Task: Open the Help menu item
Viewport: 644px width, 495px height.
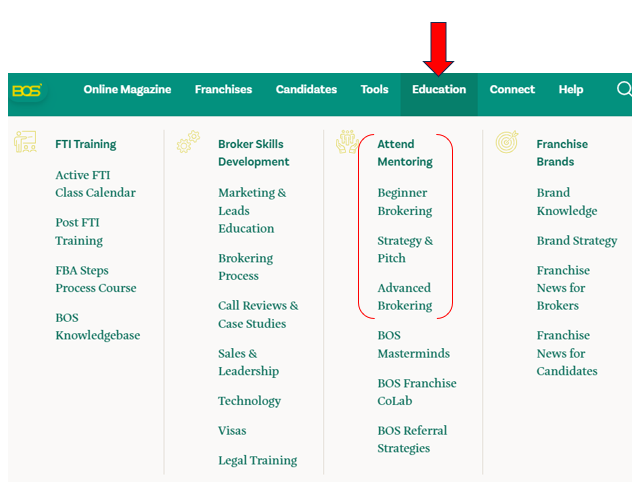Action: [571, 90]
